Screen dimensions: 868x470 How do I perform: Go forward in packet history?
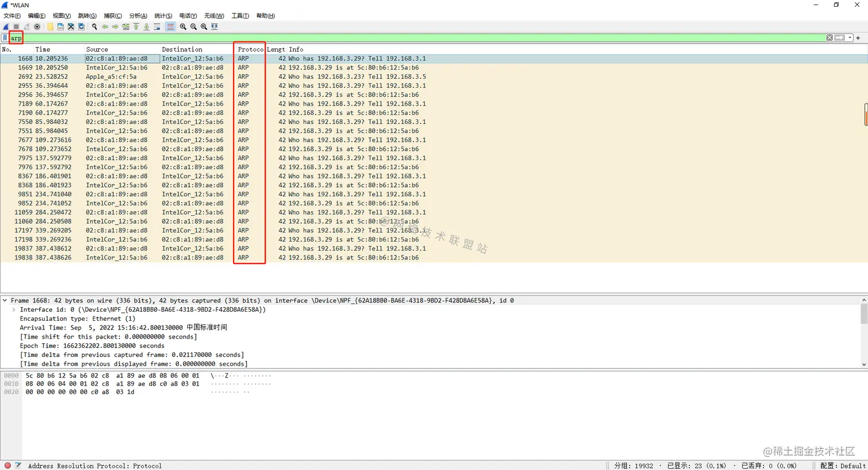[115, 26]
